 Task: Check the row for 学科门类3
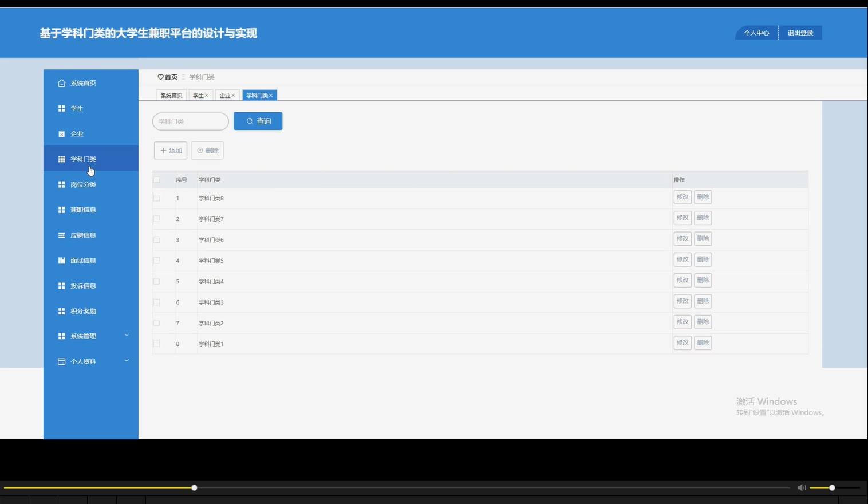(x=157, y=302)
